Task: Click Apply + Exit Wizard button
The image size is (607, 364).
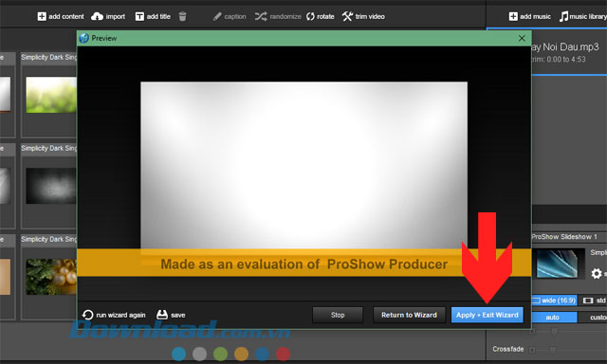Action: pyautogui.click(x=487, y=315)
